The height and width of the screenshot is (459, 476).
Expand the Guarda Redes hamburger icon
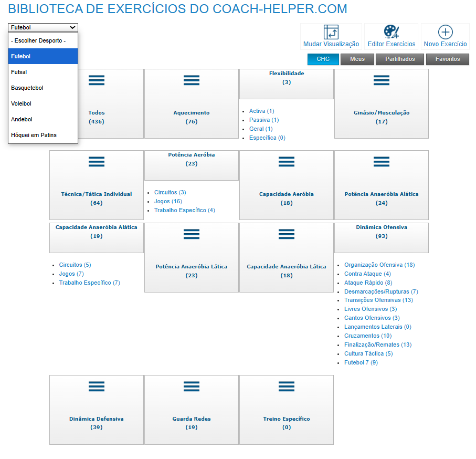(x=192, y=387)
